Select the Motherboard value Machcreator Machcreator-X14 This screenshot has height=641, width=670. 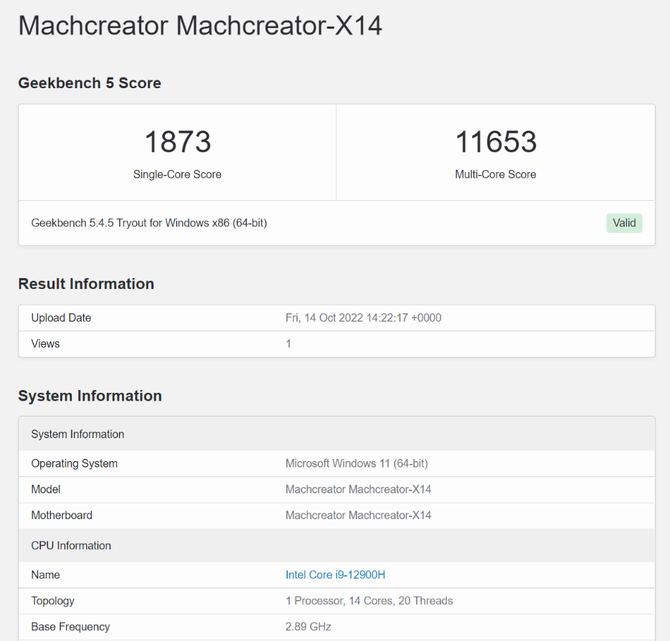pos(359,515)
